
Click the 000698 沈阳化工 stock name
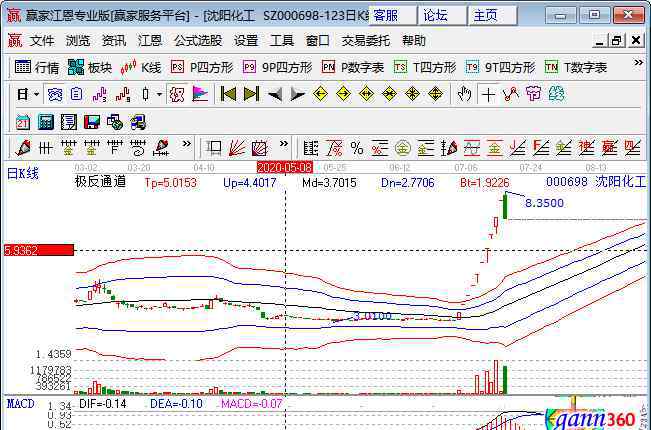tap(596, 182)
